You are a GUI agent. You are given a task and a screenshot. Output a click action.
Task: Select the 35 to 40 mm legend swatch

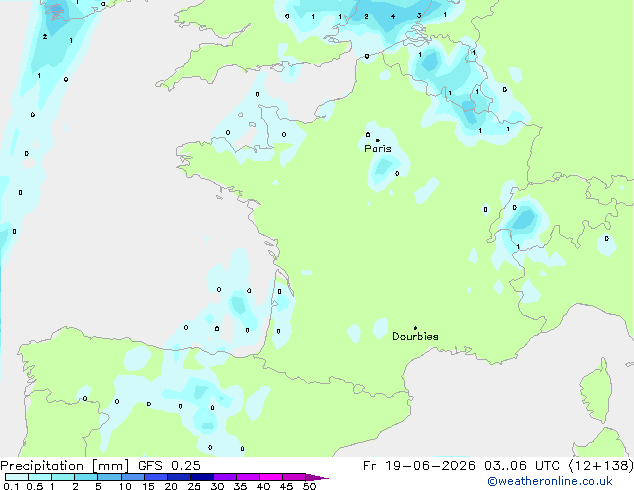248,477
